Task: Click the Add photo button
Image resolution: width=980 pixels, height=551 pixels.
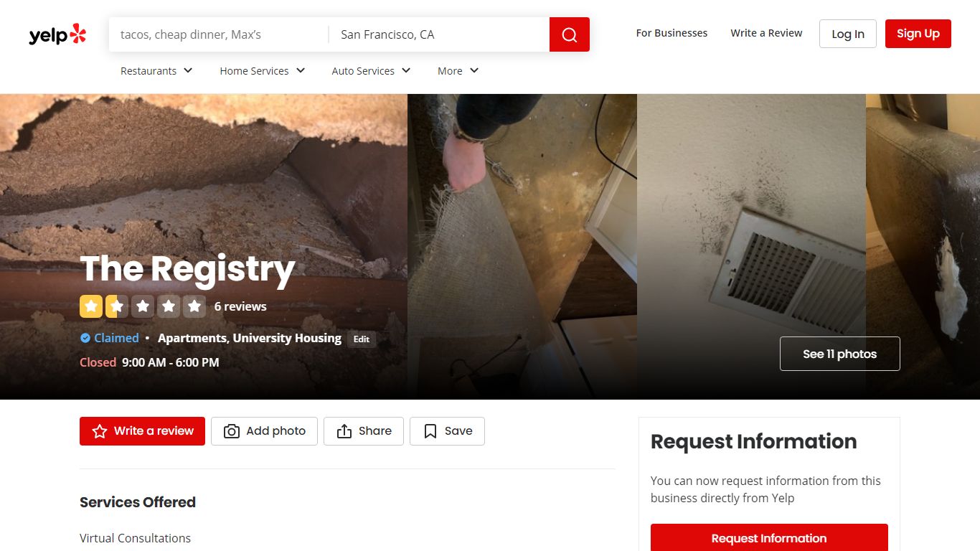Action: point(264,431)
